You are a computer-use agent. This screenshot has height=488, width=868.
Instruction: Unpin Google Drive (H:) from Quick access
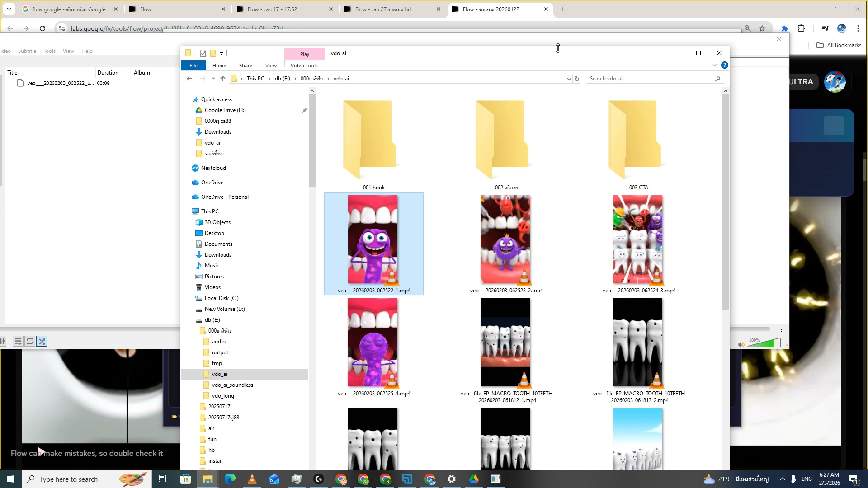click(x=305, y=110)
